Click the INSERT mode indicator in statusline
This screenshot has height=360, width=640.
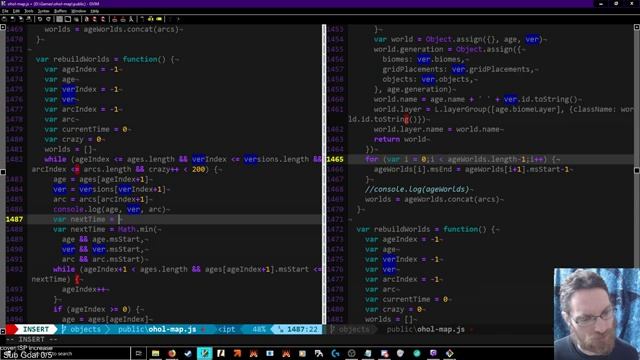(x=36, y=329)
